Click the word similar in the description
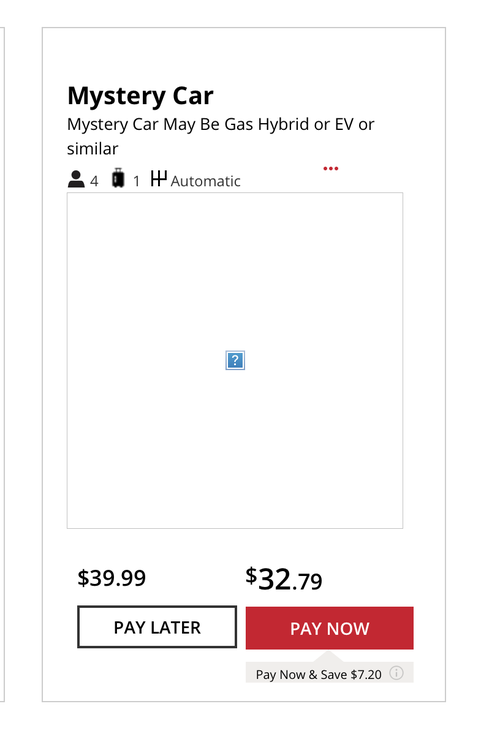Viewport: 500px width, 739px height. click(x=92, y=149)
